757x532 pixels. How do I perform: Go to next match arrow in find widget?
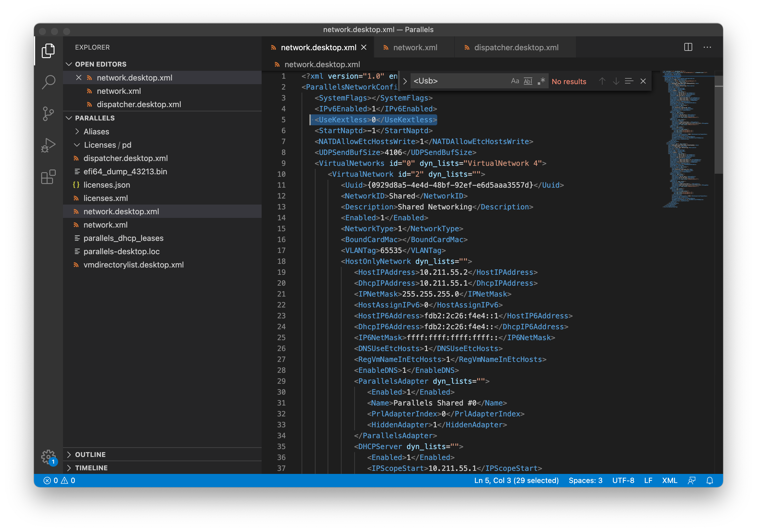(x=616, y=81)
